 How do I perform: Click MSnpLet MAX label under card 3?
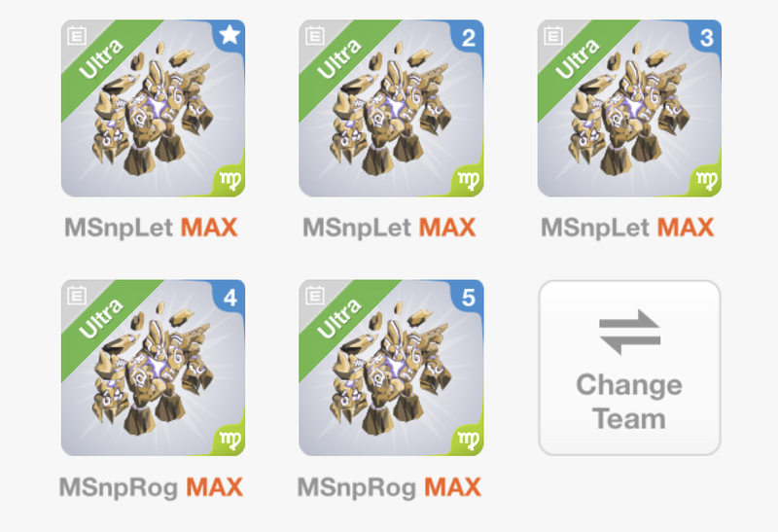coord(627,228)
